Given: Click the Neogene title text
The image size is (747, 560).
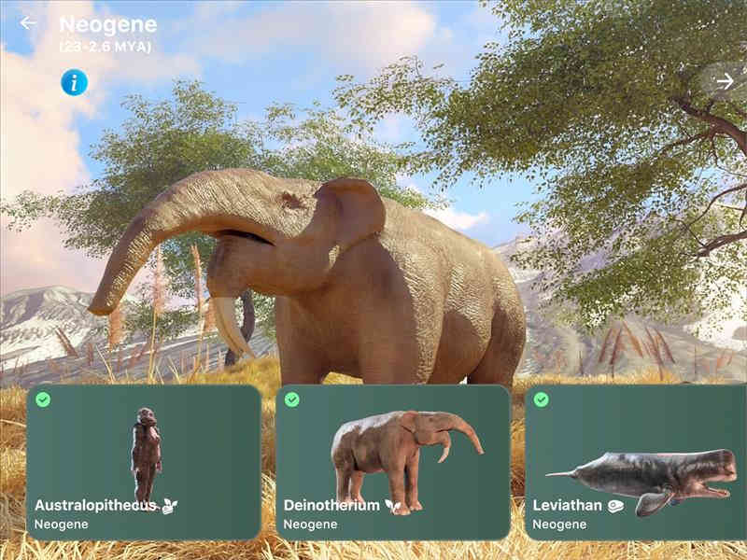Looking at the screenshot, I should click(x=108, y=24).
